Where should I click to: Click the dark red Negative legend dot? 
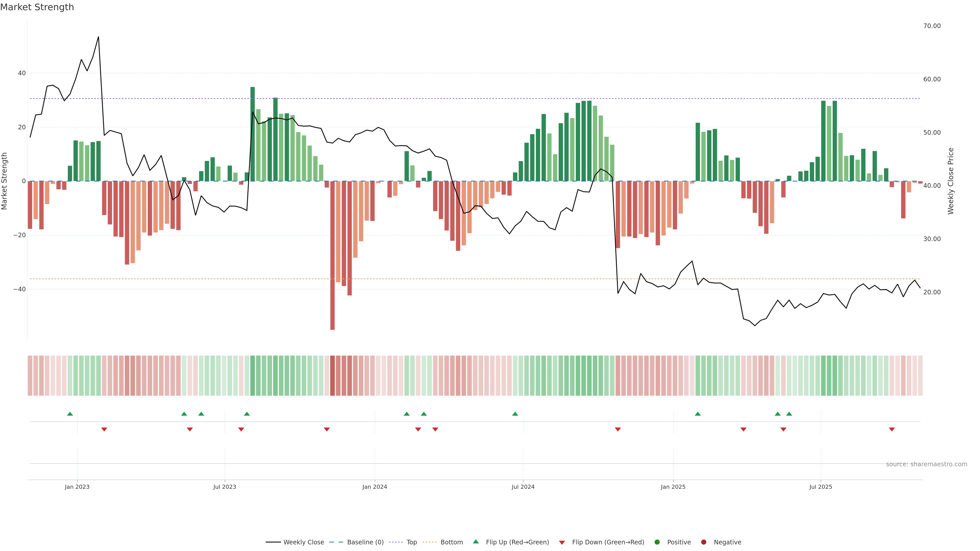(703, 542)
